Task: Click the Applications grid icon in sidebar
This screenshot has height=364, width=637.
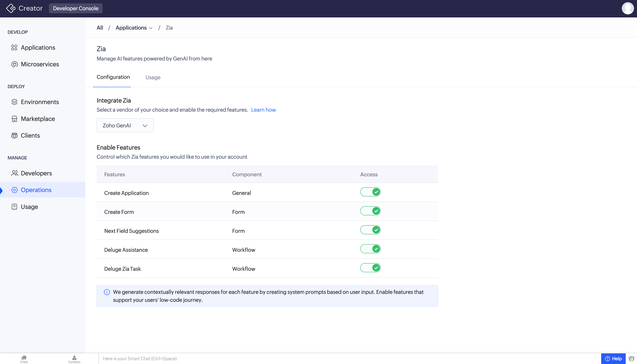Action: tap(14, 48)
